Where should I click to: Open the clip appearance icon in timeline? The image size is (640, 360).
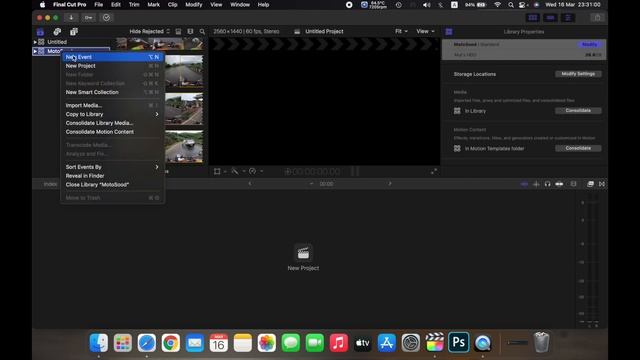[x=573, y=184]
